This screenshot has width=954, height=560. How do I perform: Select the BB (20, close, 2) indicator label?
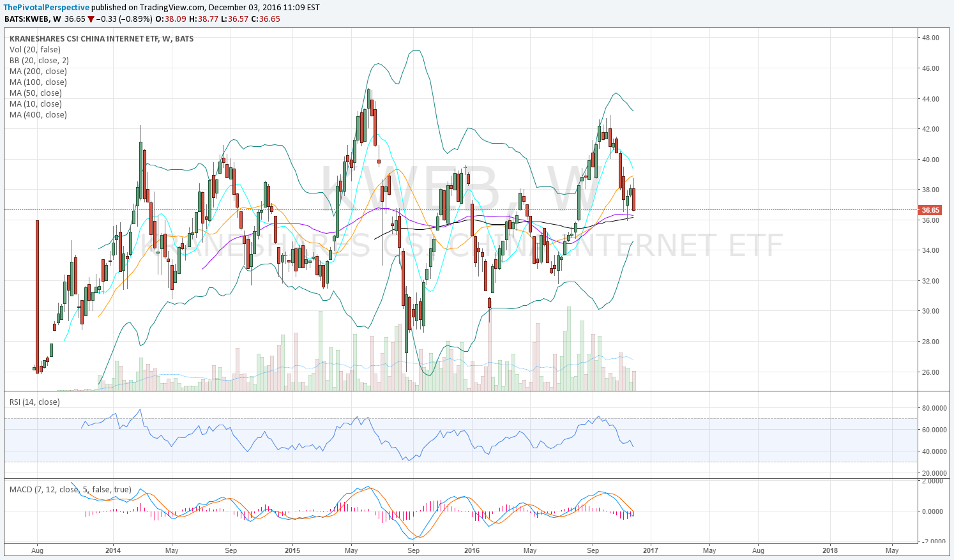tap(39, 60)
